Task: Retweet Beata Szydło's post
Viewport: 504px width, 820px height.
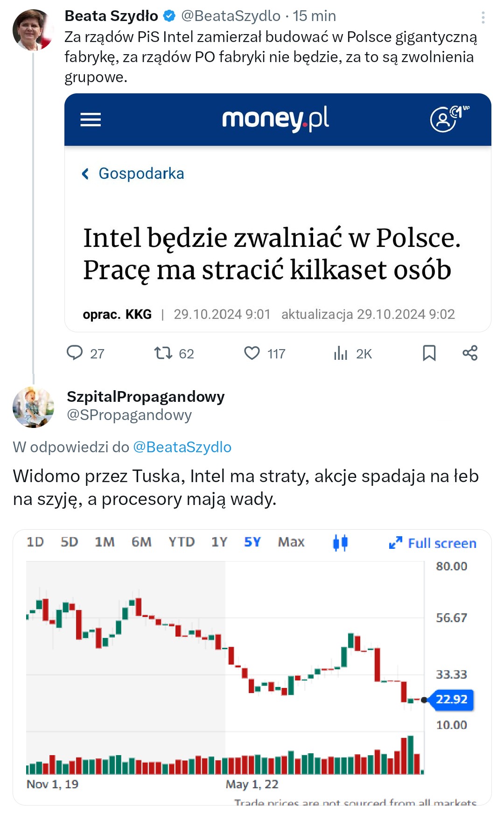Action: point(163,353)
